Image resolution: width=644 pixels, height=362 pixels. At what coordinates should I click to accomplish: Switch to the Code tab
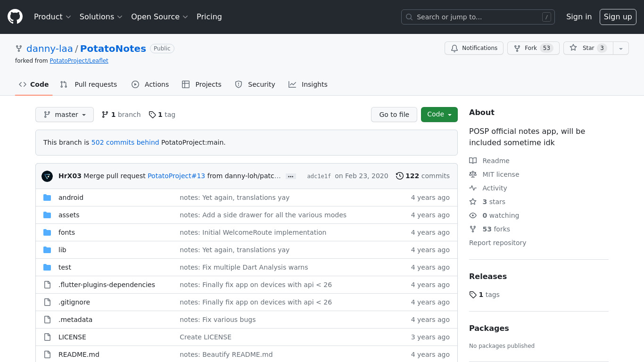pos(34,84)
